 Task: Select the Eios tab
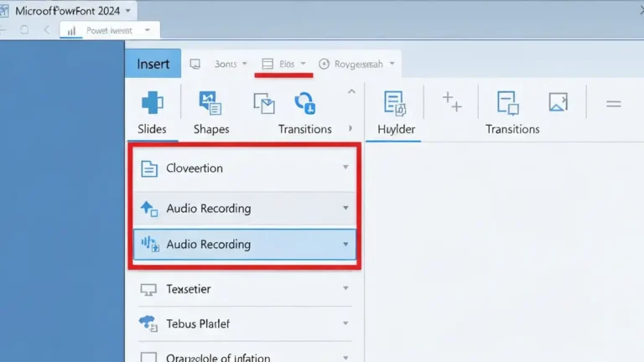click(287, 64)
